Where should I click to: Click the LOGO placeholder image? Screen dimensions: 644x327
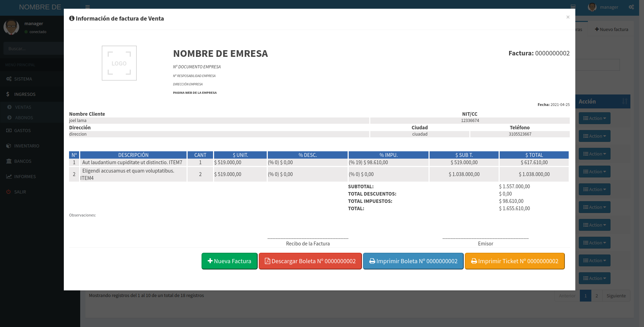coord(119,63)
